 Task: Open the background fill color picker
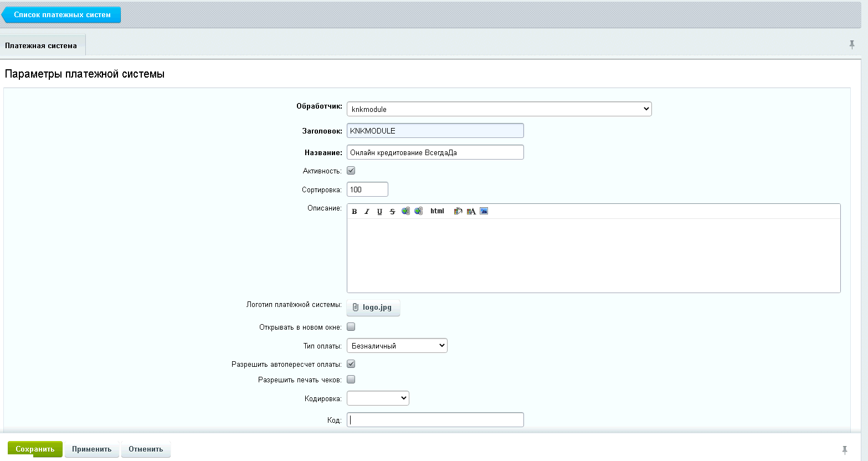click(x=458, y=211)
